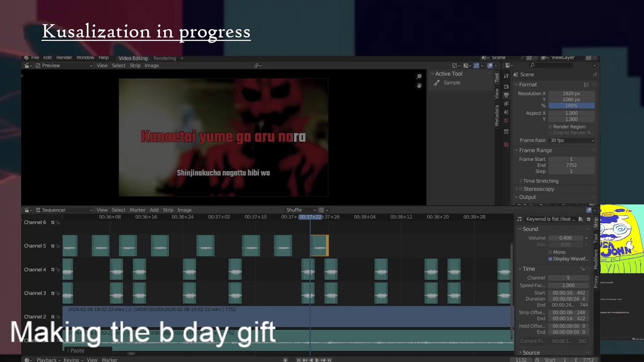Toggle Channel 6 mute checkbox

(52, 222)
